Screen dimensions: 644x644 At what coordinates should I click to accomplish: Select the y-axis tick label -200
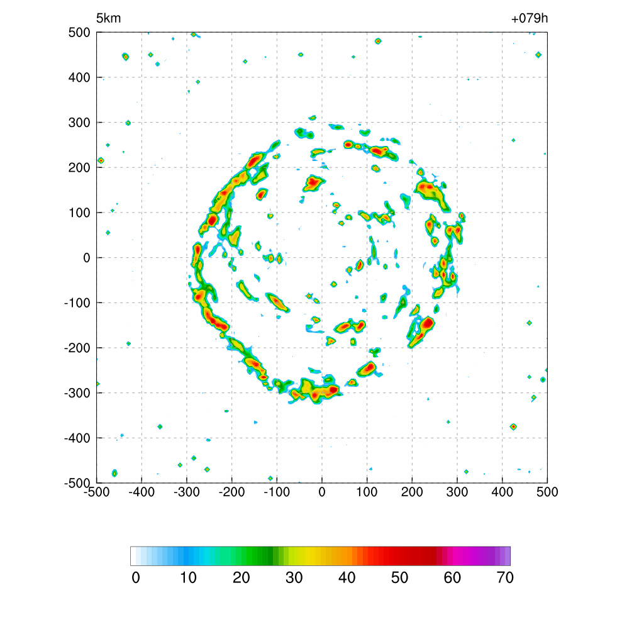point(77,348)
